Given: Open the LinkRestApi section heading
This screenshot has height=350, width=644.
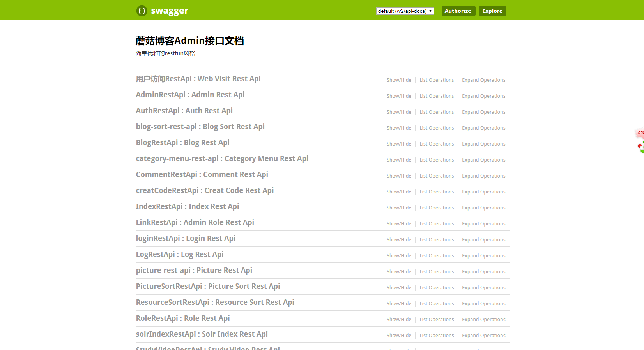Looking at the screenshot, I should coord(195,223).
